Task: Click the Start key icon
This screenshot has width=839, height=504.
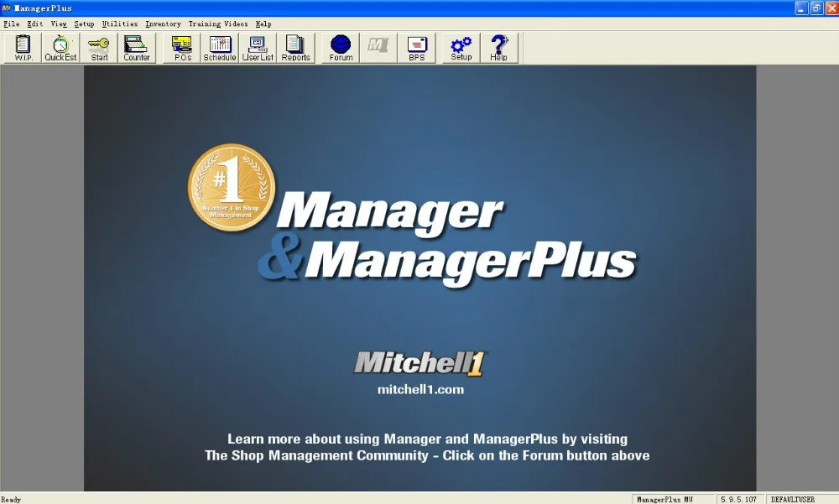Action: point(99,48)
